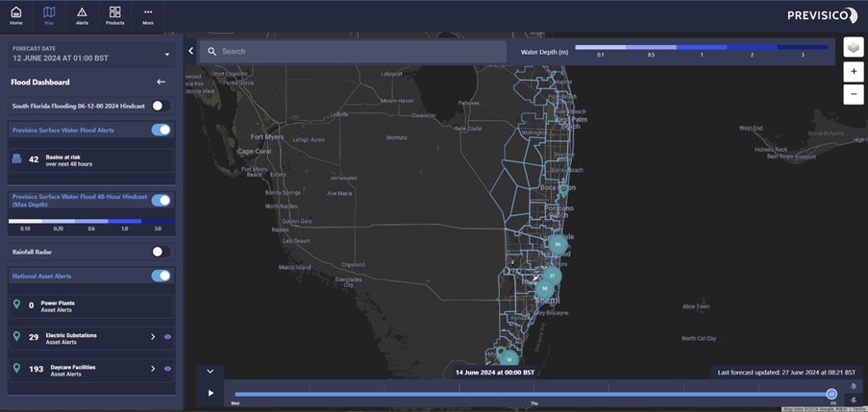Click the 1.0 segment of Max Depth legend
This screenshot has width=868, height=412.
tap(125, 221)
